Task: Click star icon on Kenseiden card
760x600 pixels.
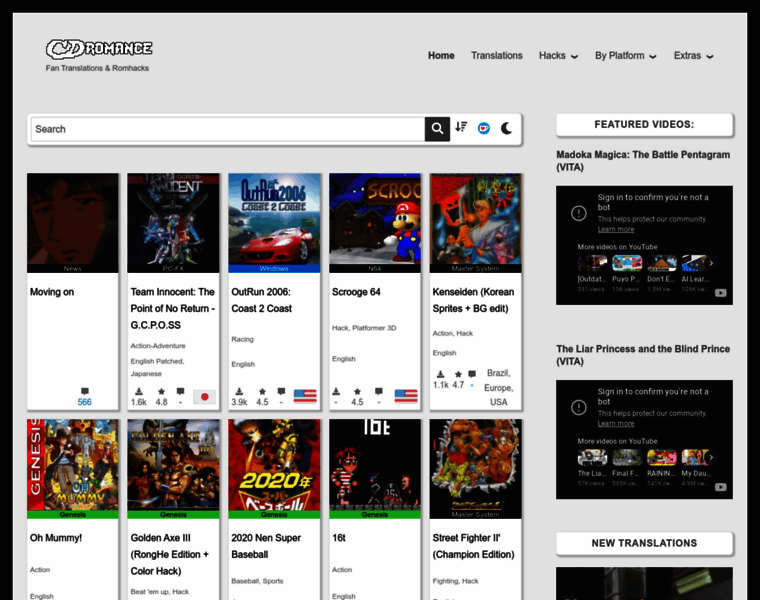Action: point(458,374)
